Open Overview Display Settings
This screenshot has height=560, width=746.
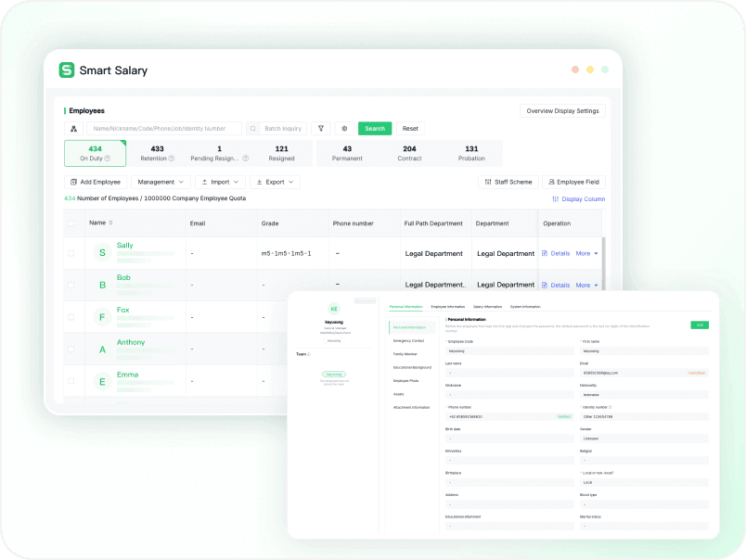(x=562, y=110)
